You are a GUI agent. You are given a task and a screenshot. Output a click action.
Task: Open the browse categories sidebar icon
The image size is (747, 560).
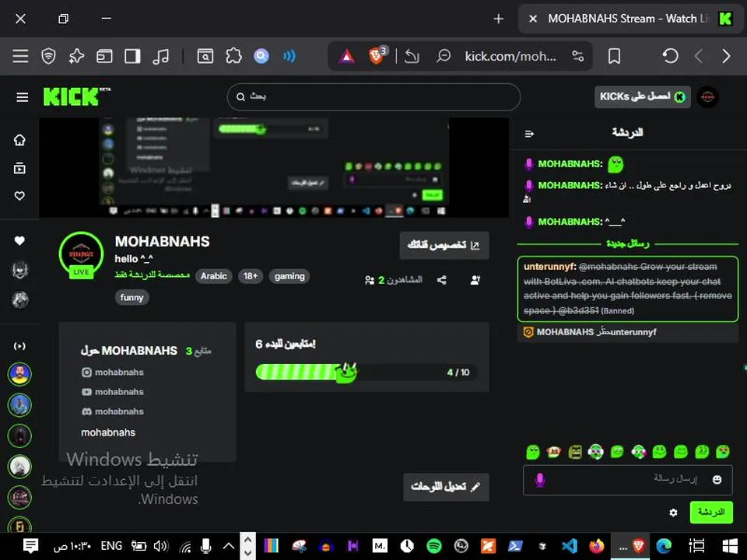(19, 168)
